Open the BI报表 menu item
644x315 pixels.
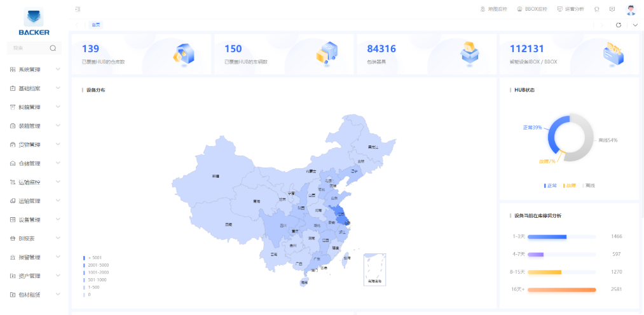coord(34,239)
